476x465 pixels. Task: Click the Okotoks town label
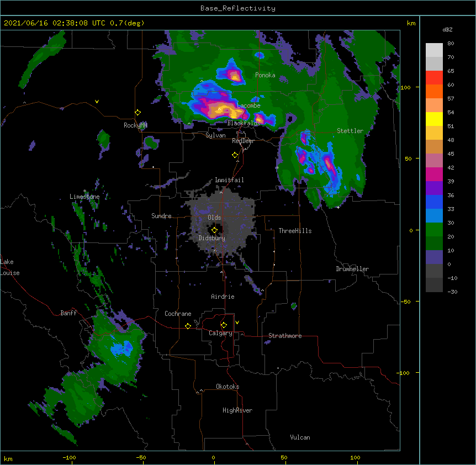click(228, 387)
